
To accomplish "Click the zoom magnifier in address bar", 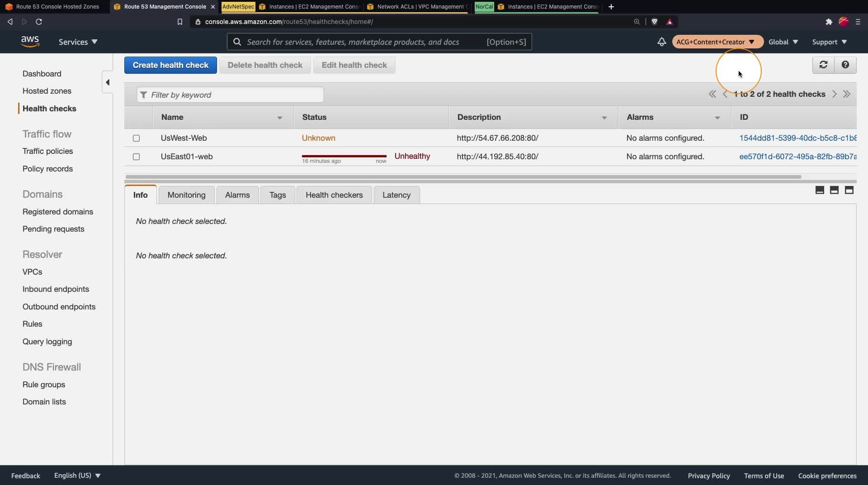I will click(637, 22).
